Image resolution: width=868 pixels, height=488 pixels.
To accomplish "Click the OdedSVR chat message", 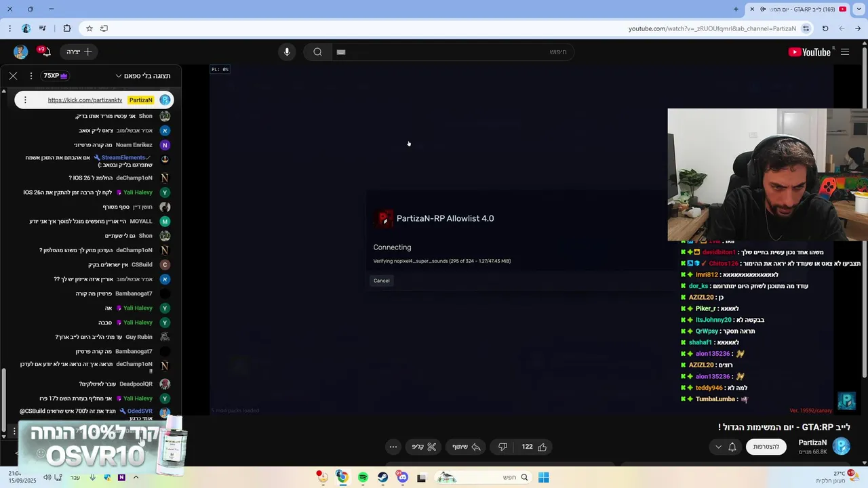I will coord(94,415).
